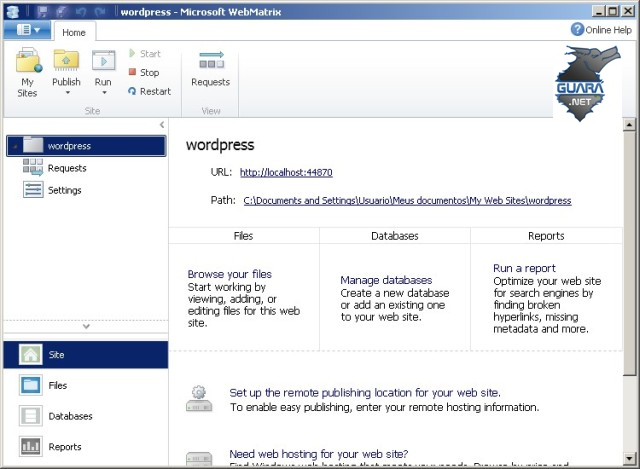Click the vertical scrollbar down arrow
This screenshot has height=469, width=640.
pyautogui.click(x=629, y=458)
